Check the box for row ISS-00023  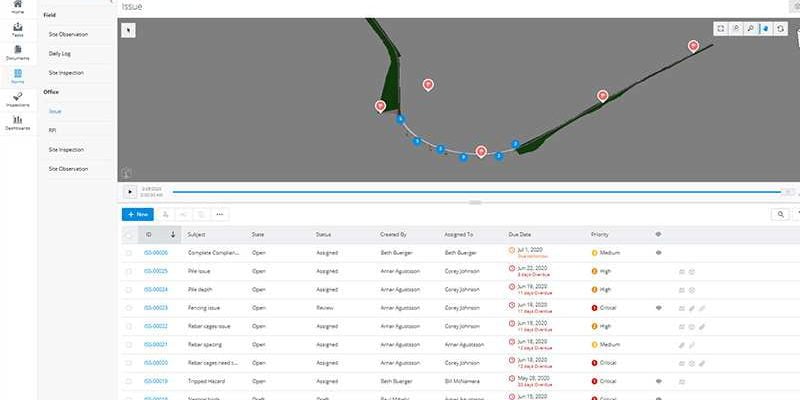coord(128,308)
